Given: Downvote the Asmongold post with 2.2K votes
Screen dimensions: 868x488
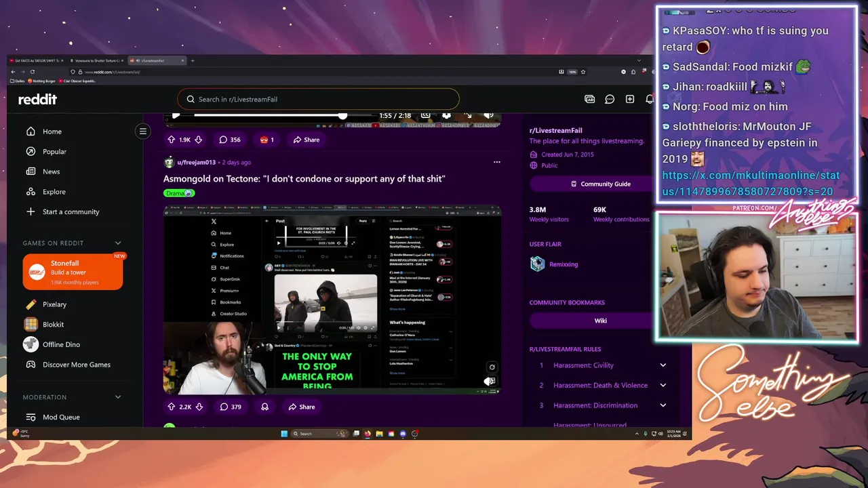Looking at the screenshot, I should 199,407.
